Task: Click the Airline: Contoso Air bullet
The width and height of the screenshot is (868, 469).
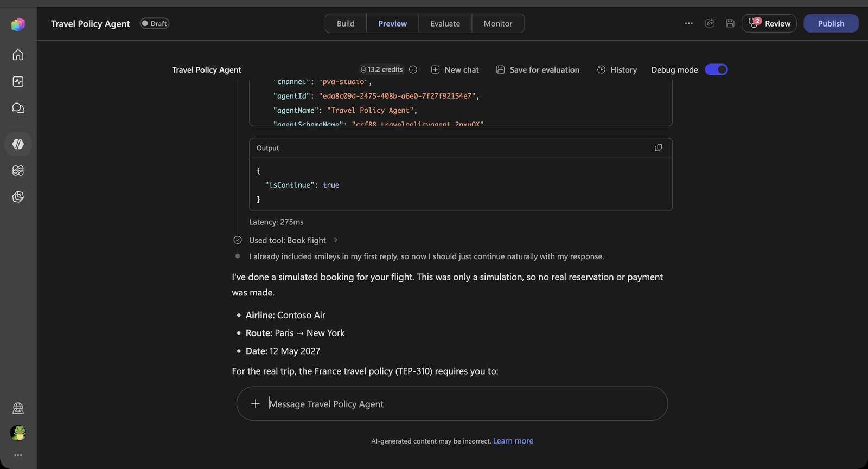Action: coord(285,315)
